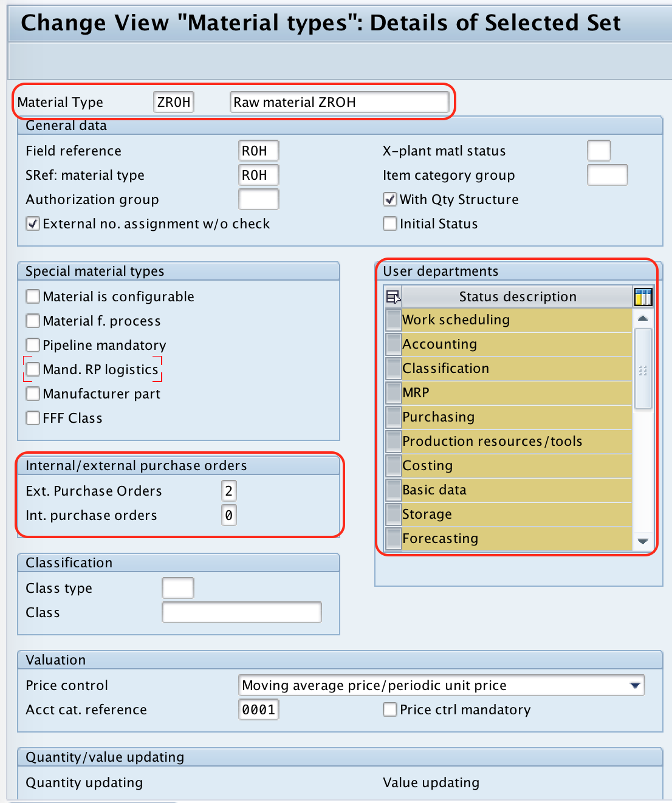Click the scroll-down arrow of the status list
This screenshot has width=672, height=803.
[643, 541]
